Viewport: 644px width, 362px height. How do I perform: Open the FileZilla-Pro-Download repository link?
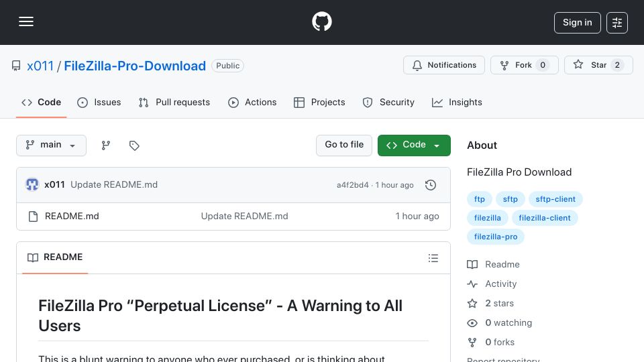coord(135,66)
